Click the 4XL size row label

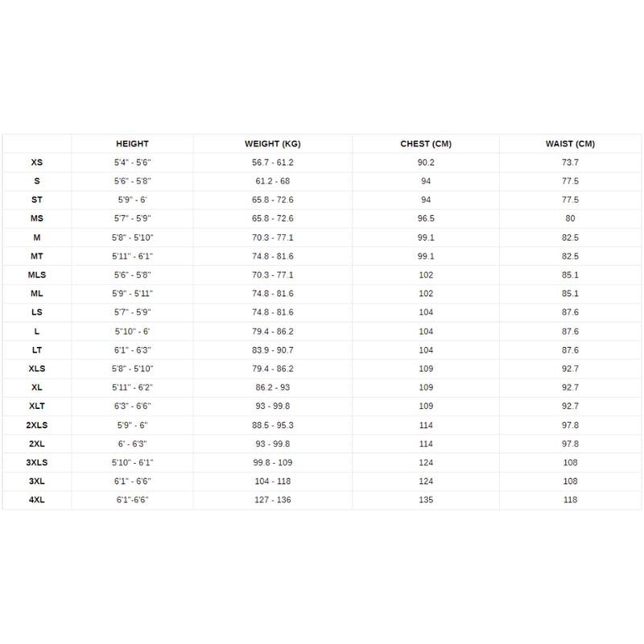pos(37,500)
